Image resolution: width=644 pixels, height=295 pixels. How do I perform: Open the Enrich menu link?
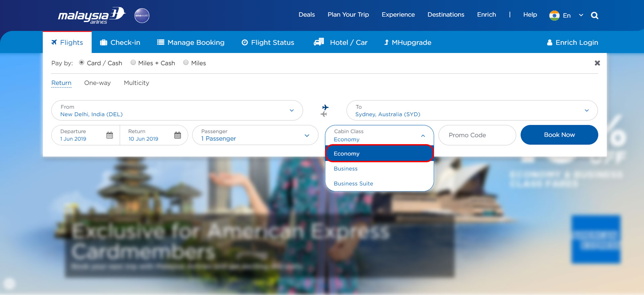pos(486,14)
